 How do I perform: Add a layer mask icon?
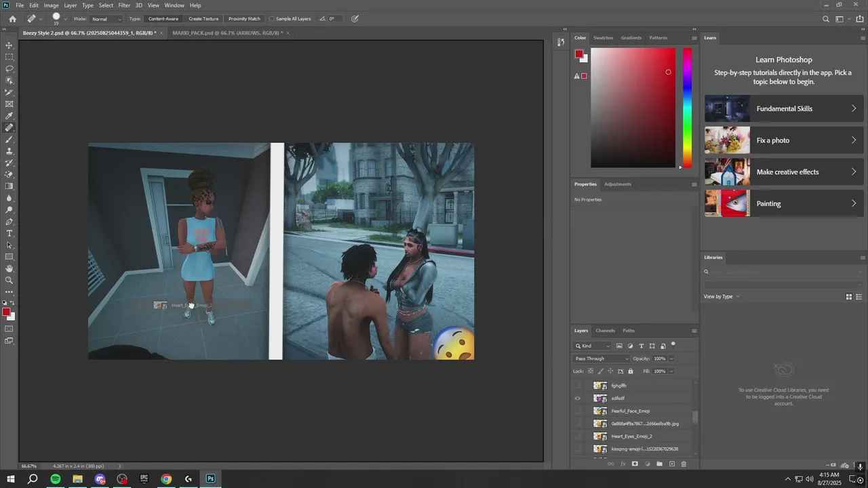635,464
